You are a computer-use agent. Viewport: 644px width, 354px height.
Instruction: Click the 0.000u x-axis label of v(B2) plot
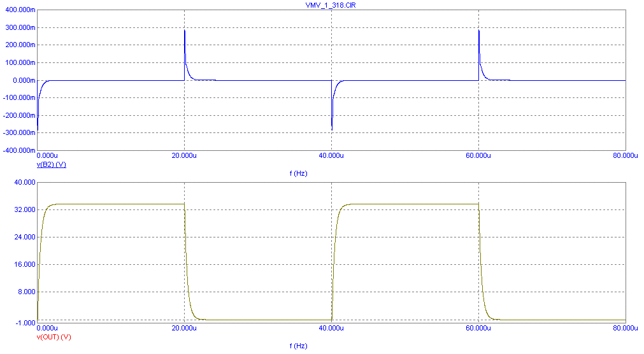[47, 155]
